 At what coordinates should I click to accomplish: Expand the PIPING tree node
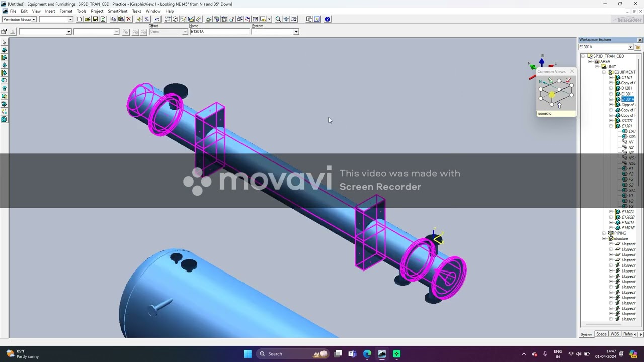point(604,233)
